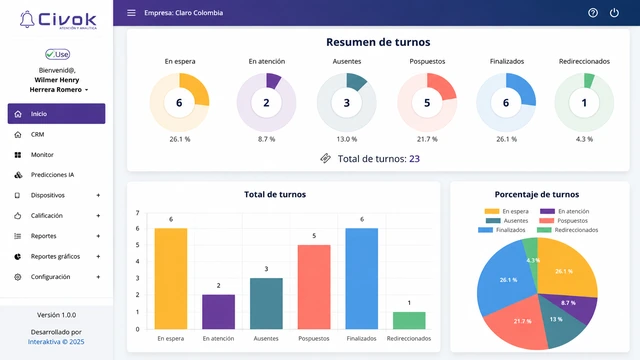The width and height of the screenshot is (640, 360).
Task: Click the Dispositivos device icon
Action: (17, 195)
